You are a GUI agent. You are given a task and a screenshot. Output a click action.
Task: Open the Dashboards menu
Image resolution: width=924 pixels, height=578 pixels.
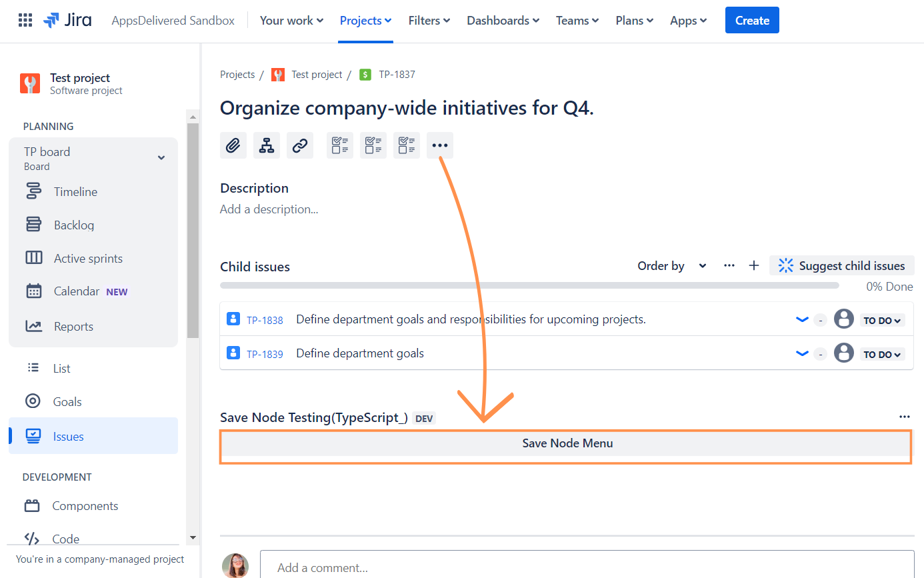click(503, 21)
